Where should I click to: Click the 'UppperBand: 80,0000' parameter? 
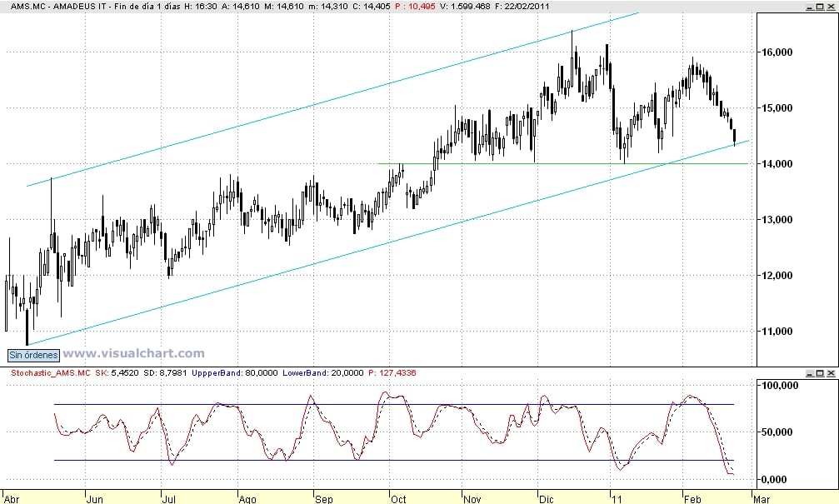point(234,373)
